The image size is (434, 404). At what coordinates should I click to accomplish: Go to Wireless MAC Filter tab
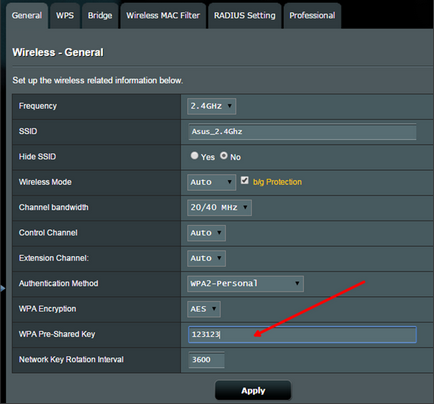click(163, 16)
